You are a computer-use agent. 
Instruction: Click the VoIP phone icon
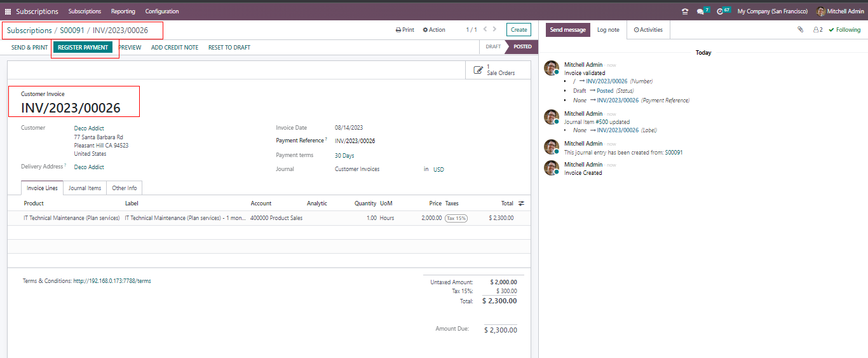684,11
